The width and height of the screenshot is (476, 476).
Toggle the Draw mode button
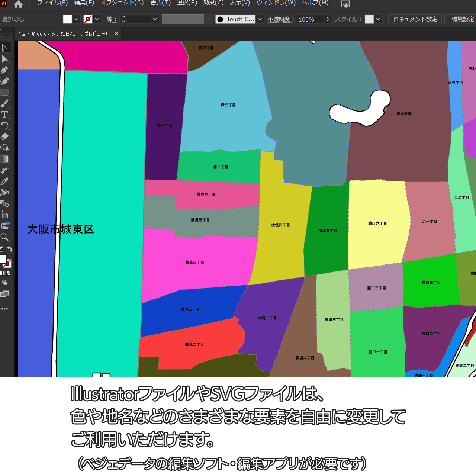[4, 283]
